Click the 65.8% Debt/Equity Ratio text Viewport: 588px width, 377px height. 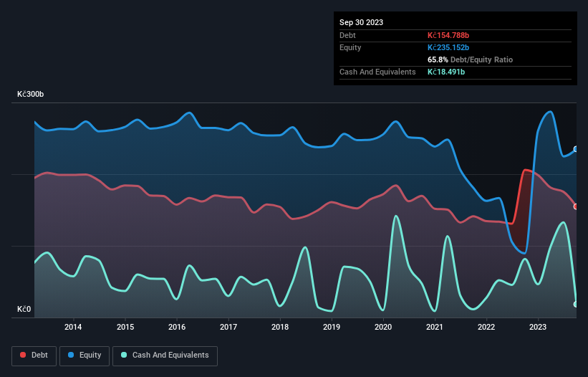click(470, 59)
